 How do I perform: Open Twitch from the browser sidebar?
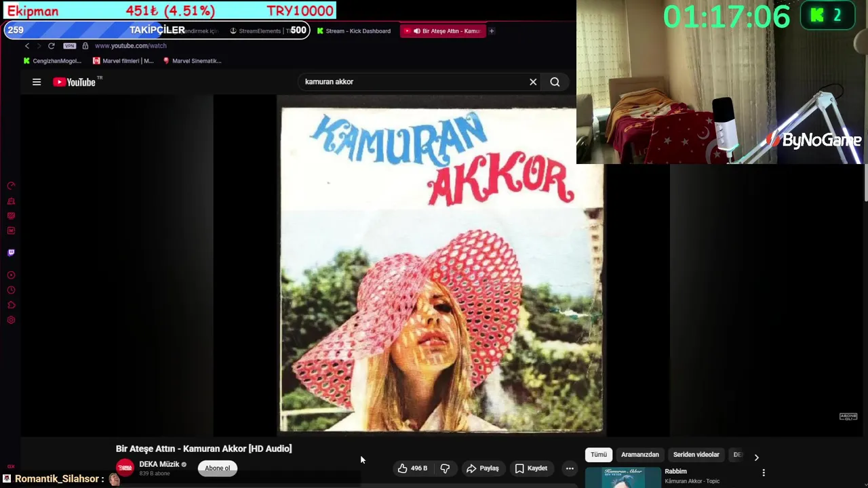click(11, 252)
